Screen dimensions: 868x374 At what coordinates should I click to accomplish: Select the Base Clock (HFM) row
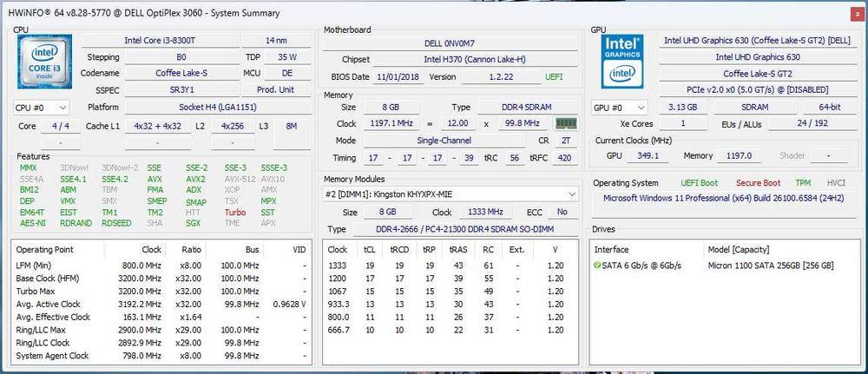coord(161,279)
